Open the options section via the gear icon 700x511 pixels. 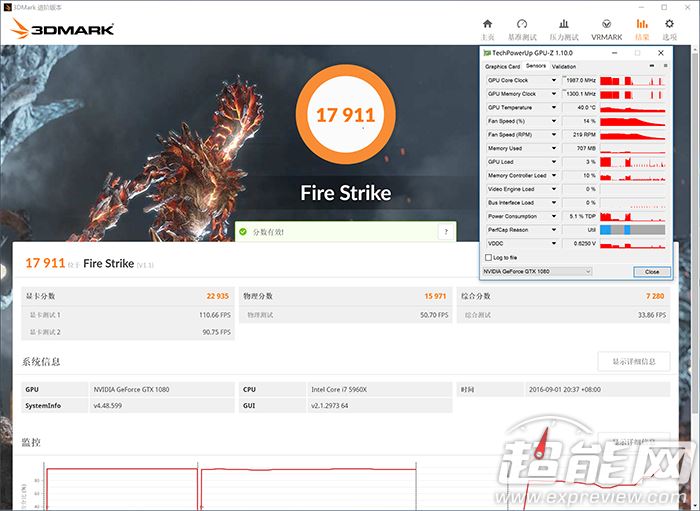tap(669, 24)
